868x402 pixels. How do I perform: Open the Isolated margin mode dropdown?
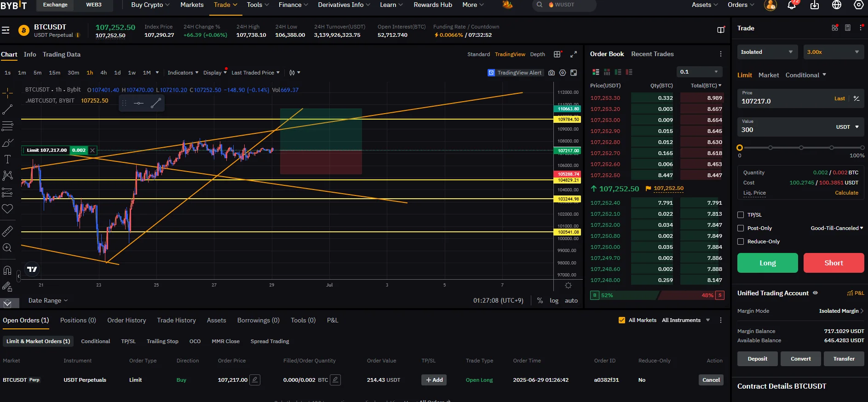click(x=767, y=52)
